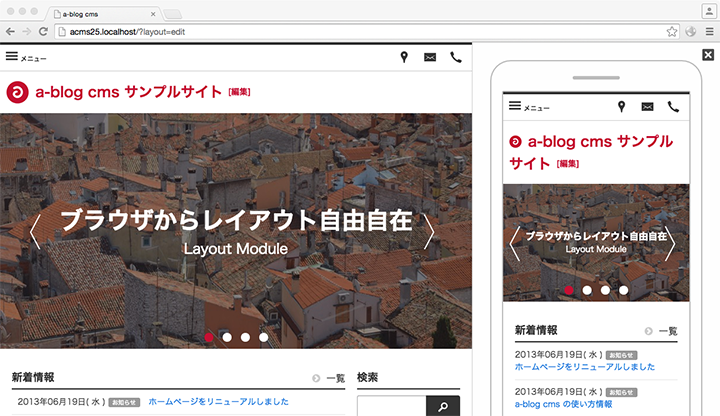Screen dimensions: 720x416
Task: Select fourth dot in phone preview carousel
Action: point(624,290)
